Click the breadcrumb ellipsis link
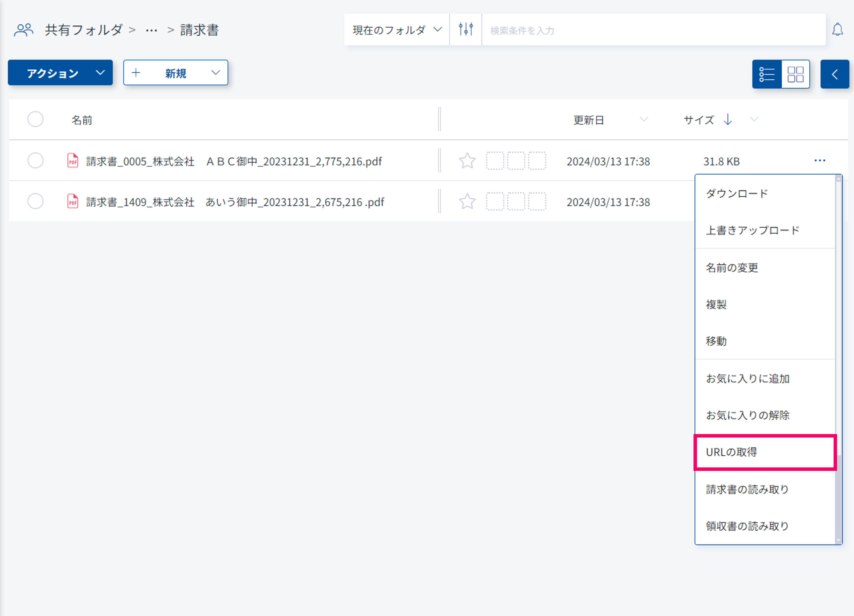Screen dimensions: 854x616 [x=151, y=30]
